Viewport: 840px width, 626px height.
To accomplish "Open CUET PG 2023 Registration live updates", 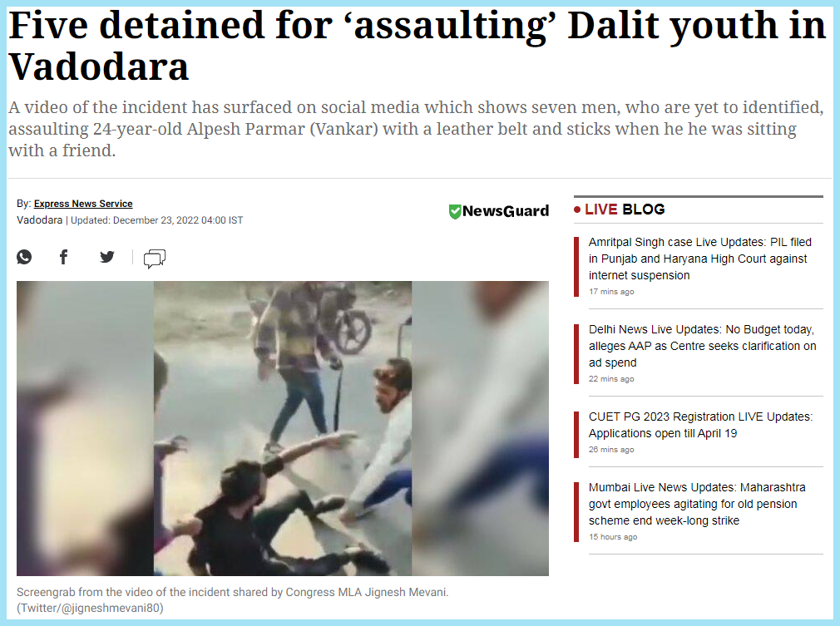I will pyautogui.click(x=701, y=425).
